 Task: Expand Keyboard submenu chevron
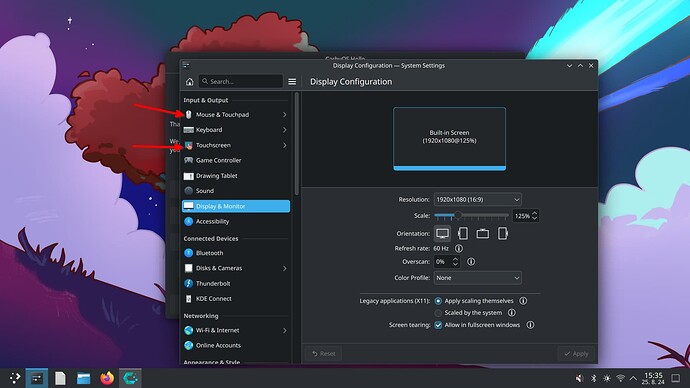[285, 130]
